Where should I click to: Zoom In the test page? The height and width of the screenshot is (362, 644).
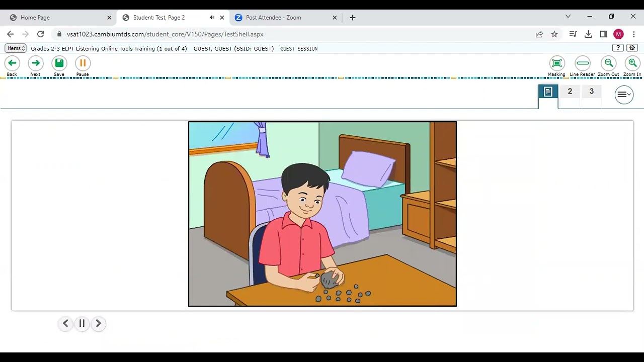tap(632, 63)
